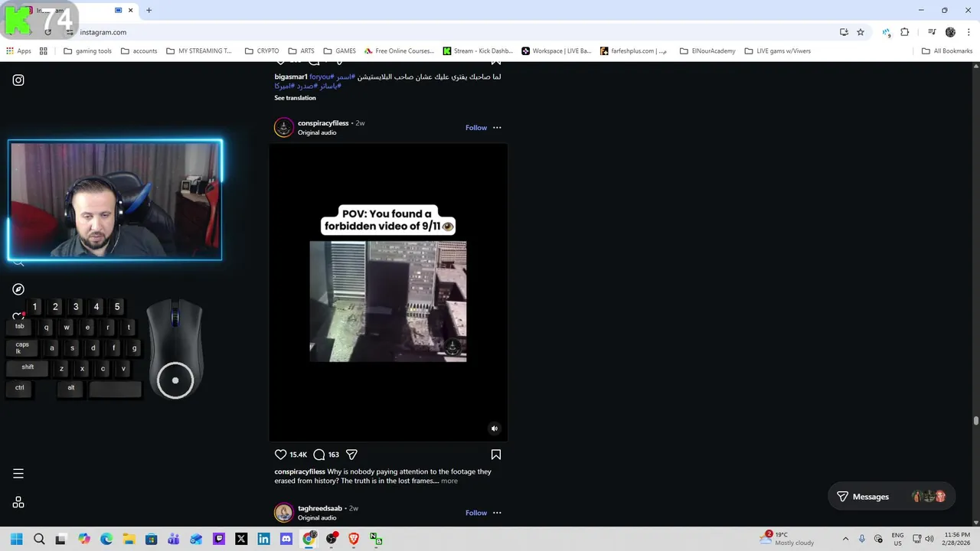Open the ARTS bookmark folder
This screenshot has width=980, height=551.
(301, 51)
